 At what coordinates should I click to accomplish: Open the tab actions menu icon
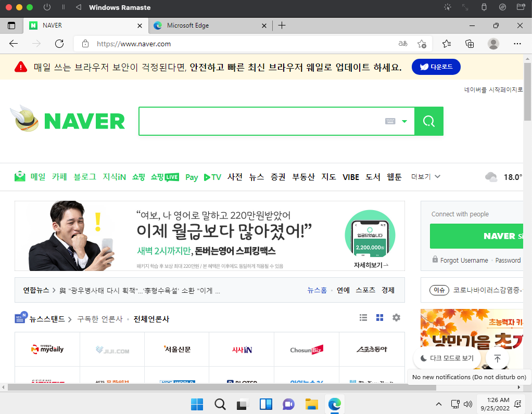coord(11,25)
